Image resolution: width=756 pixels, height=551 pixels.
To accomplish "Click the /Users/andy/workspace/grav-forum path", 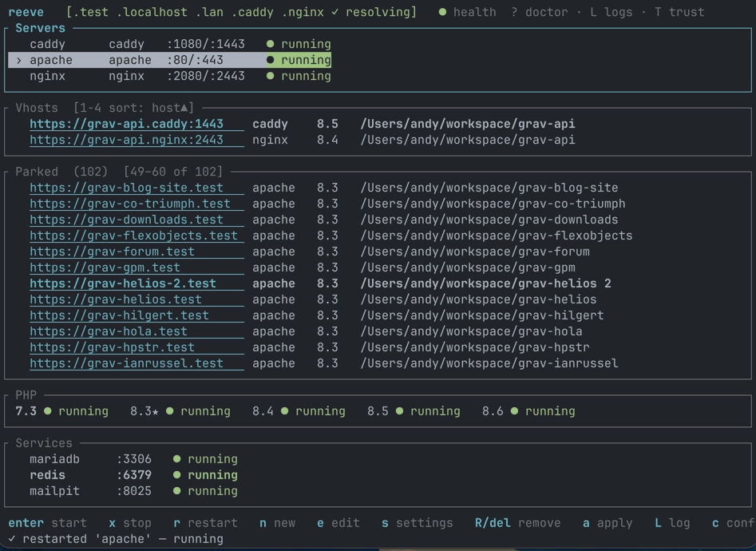I will pos(475,252).
